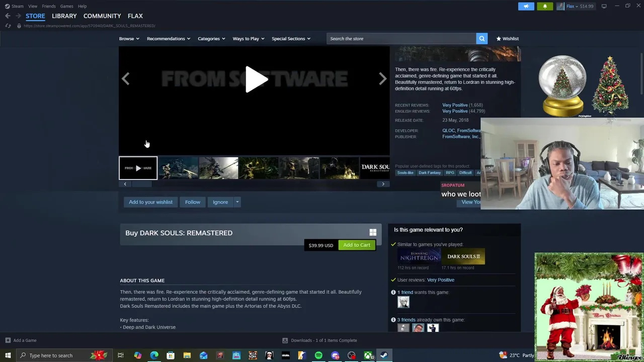The height and width of the screenshot is (362, 644).
Task: Open the Steam menu
Action: pos(14,6)
